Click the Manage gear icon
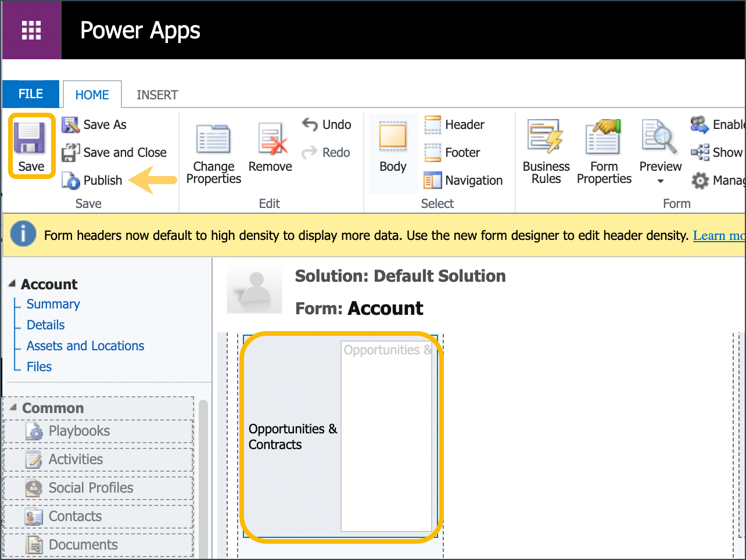This screenshot has height=560, width=746. coord(700,181)
